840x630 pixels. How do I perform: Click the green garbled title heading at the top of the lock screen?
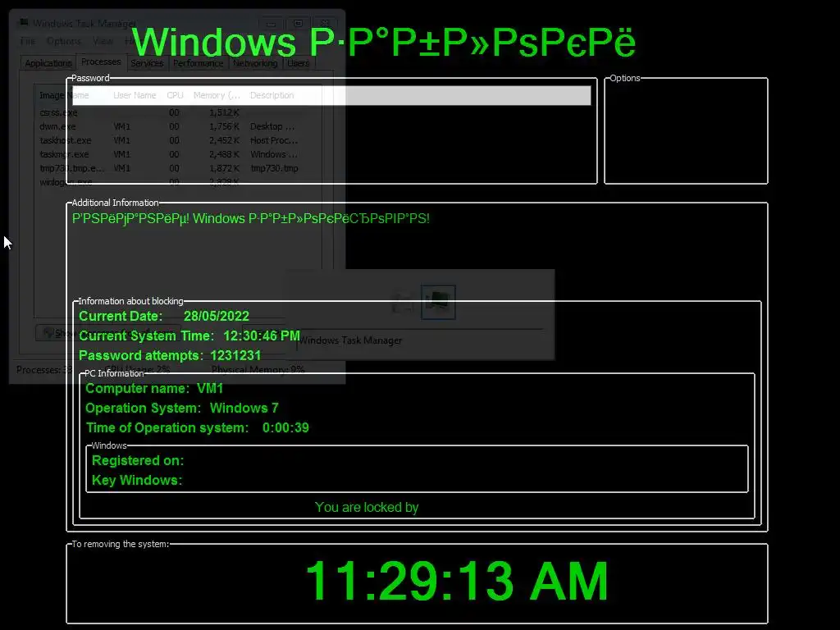384,42
